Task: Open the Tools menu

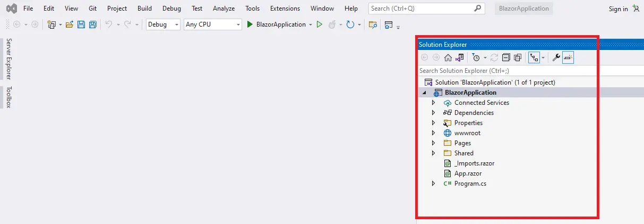Action: (x=253, y=9)
